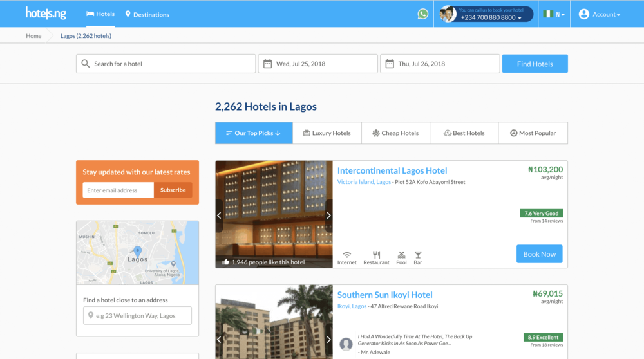The width and height of the screenshot is (644, 359).
Task: Click ₦69,015 price text
Action: click(x=547, y=294)
